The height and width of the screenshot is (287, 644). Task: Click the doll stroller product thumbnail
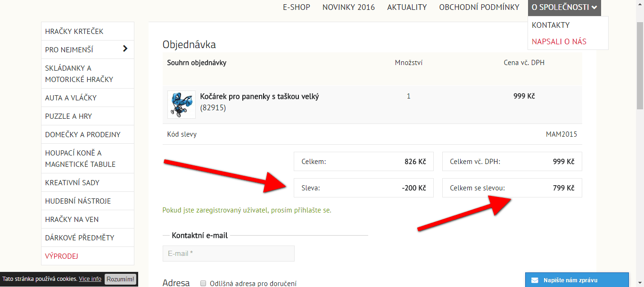click(x=181, y=104)
